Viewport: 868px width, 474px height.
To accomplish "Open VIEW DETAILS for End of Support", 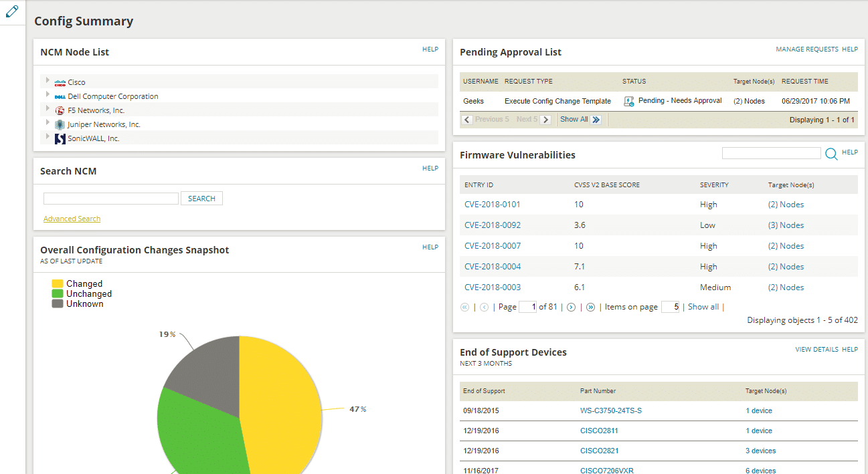I will click(816, 350).
